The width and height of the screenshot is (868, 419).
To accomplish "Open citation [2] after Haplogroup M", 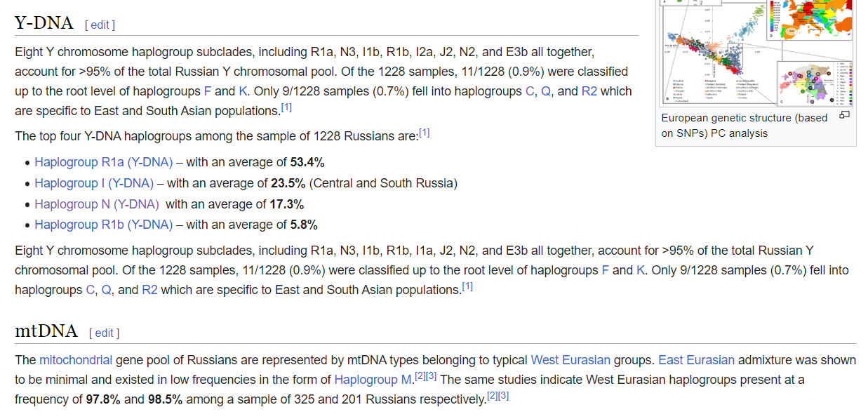I will [x=420, y=377].
